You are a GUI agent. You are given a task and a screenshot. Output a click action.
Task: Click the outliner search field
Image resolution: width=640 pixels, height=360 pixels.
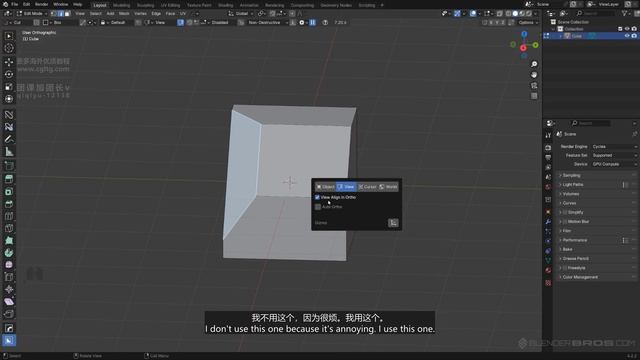(x=596, y=13)
